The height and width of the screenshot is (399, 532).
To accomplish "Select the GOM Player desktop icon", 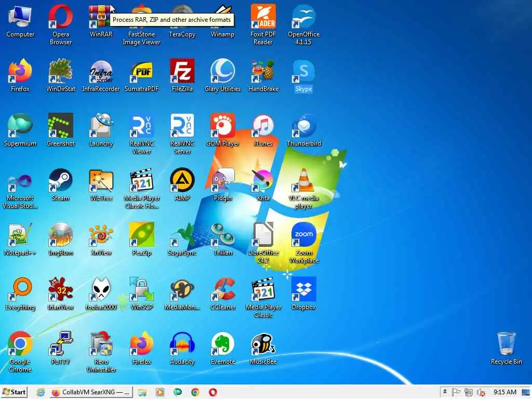I will click(222, 130).
